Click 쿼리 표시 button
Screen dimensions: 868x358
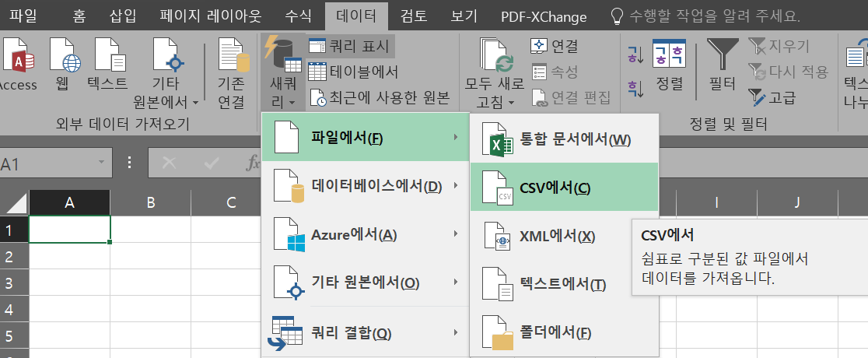[351, 45]
